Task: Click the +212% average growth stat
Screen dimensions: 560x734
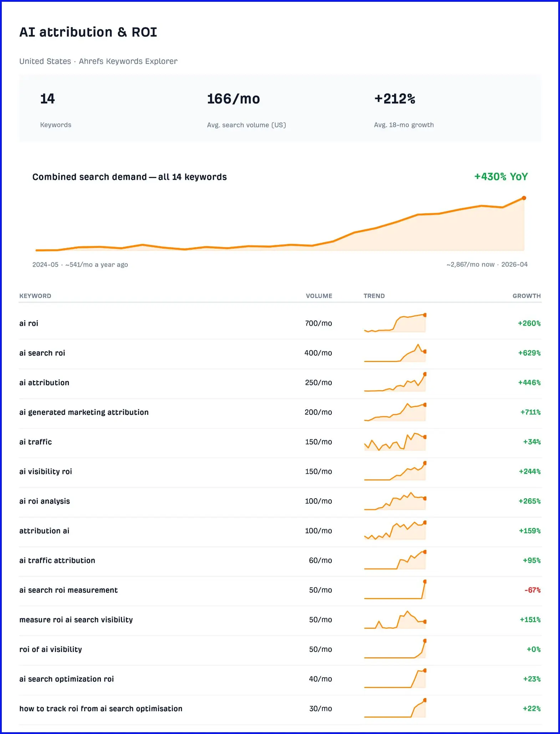Action: click(x=394, y=99)
